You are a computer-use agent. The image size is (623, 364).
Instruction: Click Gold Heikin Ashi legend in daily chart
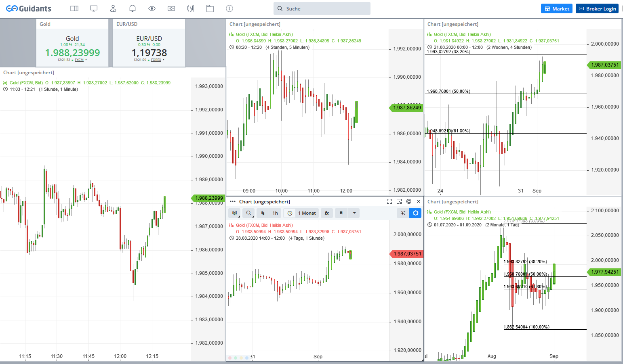462,212
